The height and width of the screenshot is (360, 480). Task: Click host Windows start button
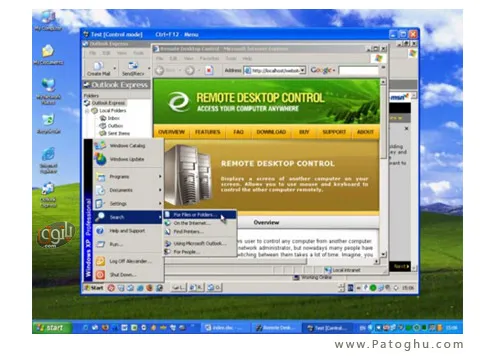[x=52, y=328]
